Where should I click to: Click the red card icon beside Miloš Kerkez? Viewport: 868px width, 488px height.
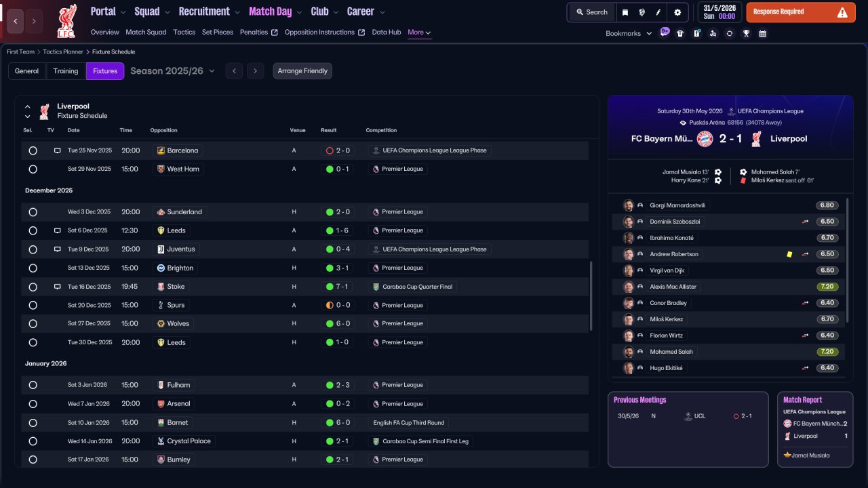coord(743,180)
